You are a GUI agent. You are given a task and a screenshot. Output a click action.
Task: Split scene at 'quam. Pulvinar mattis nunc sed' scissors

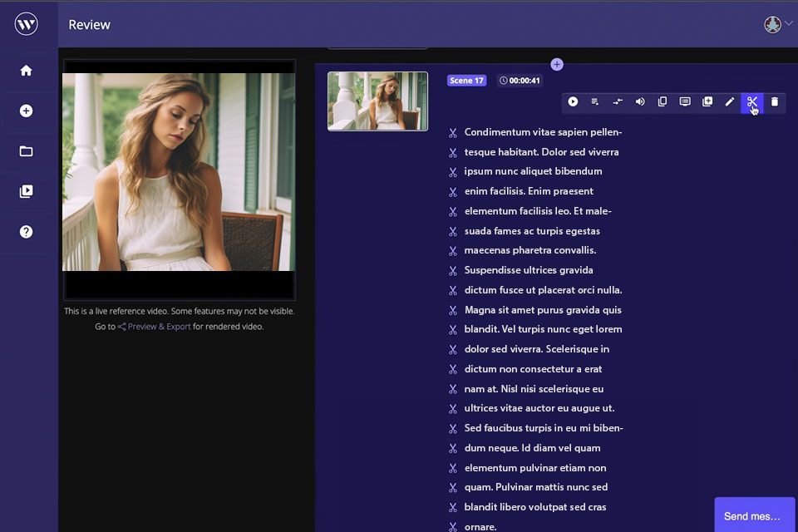click(453, 488)
